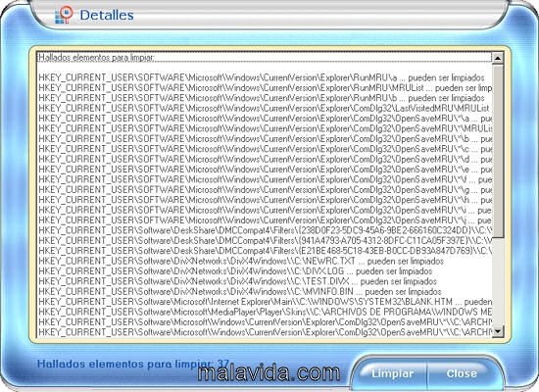Click the Limpiar button
This screenshot has height=392, width=539.
(392, 373)
